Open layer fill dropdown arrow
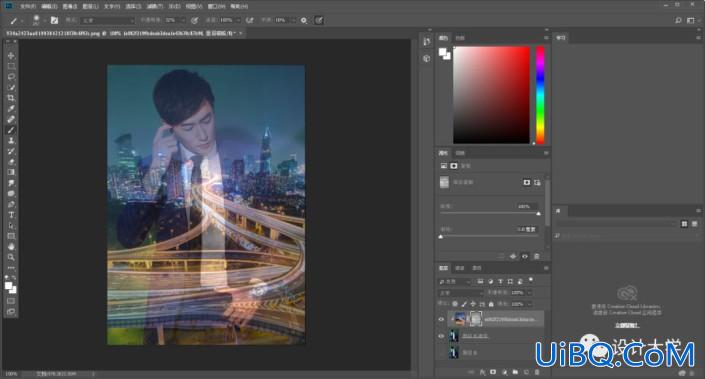This screenshot has width=705, height=379. coord(529,304)
